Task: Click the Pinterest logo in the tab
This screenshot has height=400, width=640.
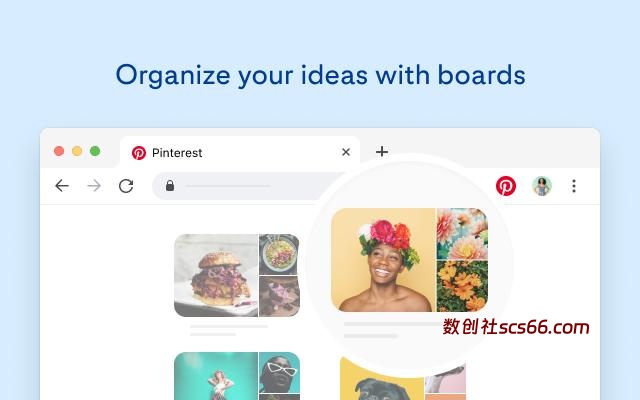Action: pyautogui.click(x=139, y=153)
